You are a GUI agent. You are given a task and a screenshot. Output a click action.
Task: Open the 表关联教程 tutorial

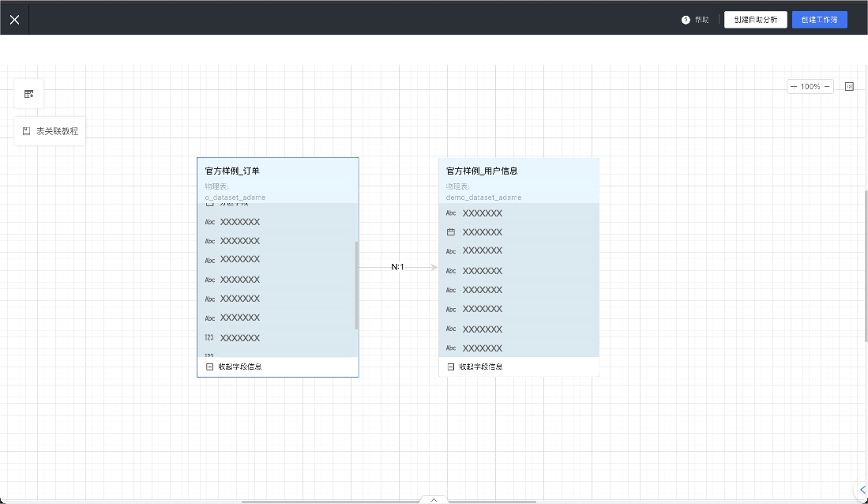[50, 131]
